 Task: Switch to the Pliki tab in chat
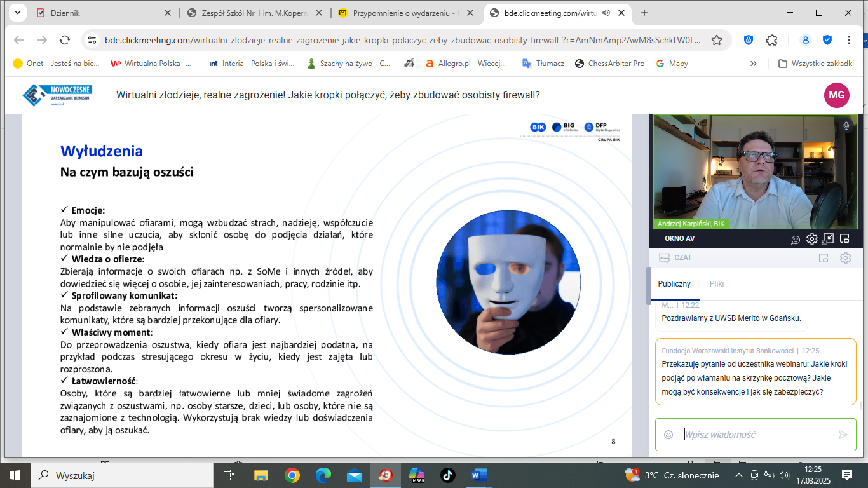[x=717, y=284]
